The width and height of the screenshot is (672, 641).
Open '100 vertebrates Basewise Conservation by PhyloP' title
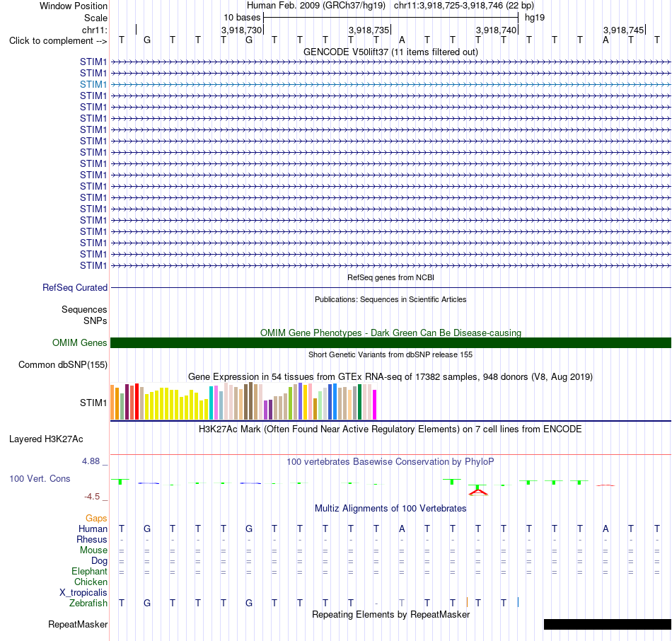pos(390,462)
